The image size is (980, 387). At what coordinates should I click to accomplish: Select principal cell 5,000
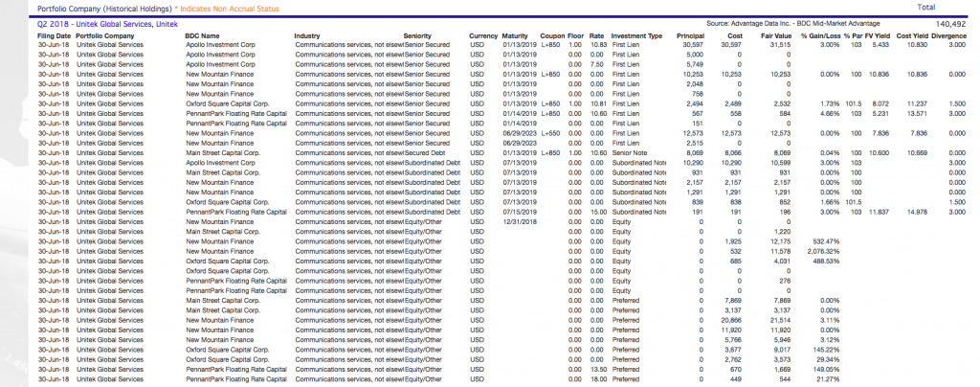(x=695, y=55)
